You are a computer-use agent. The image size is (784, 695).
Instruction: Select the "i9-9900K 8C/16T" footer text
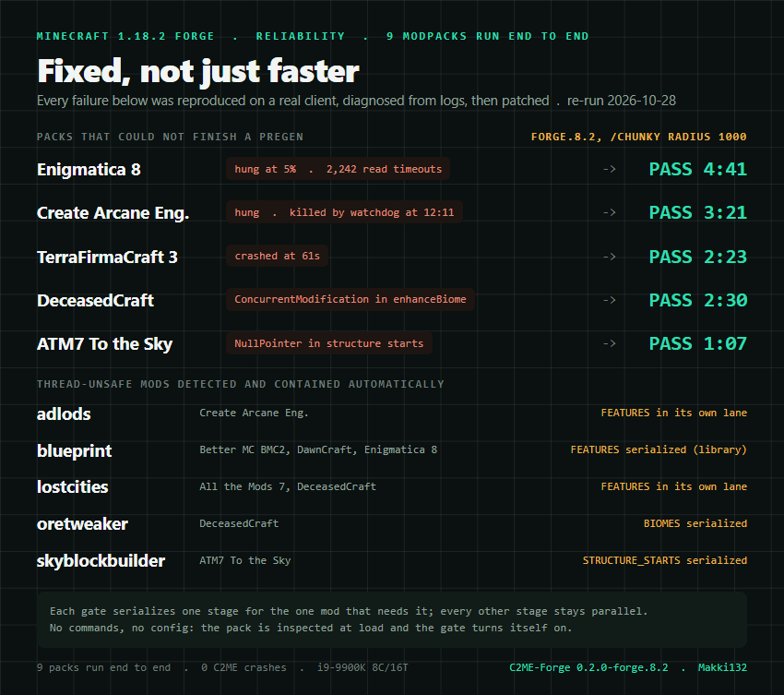(362, 667)
